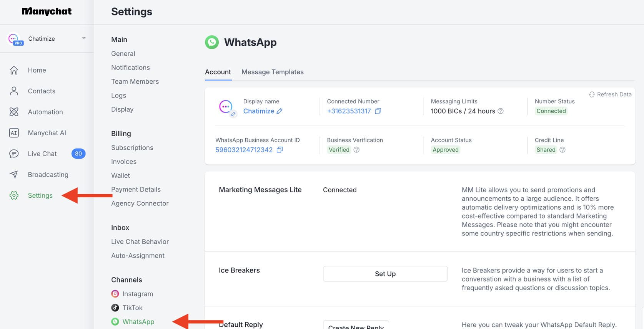This screenshot has height=329, width=644.
Task: Open Business Verification info tooltip icon
Action: 356,150
